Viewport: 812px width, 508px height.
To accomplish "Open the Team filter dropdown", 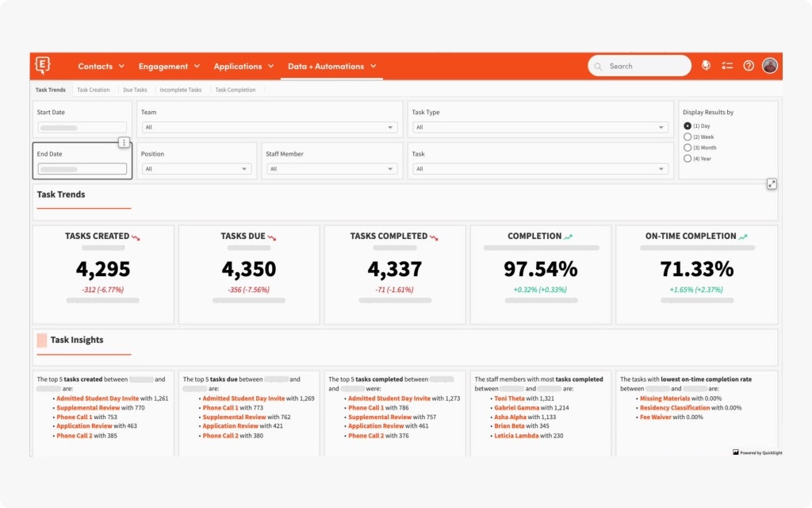I will [x=270, y=128].
